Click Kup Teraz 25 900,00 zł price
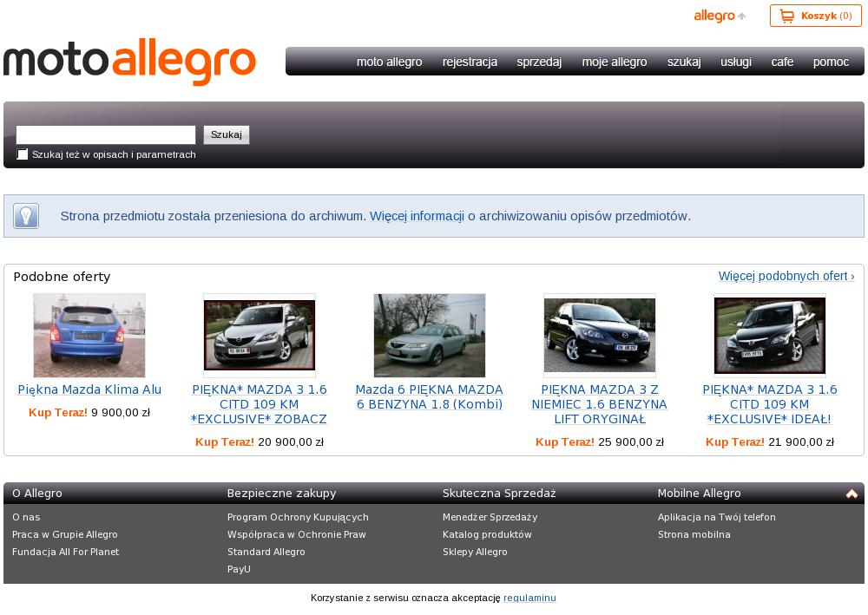Image resolution: width=868 pixels, height=615 pixels. (x=600, y=442)
